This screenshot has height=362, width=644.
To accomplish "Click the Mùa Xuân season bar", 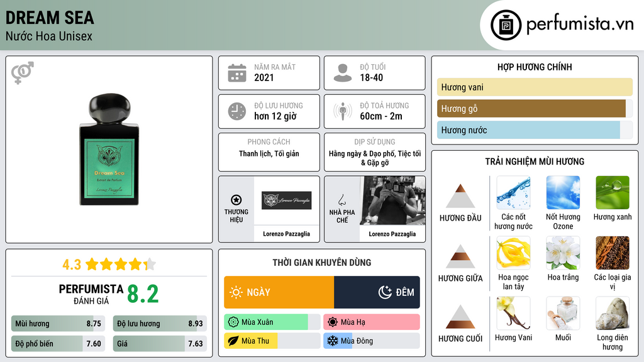I will pos(272,322).
